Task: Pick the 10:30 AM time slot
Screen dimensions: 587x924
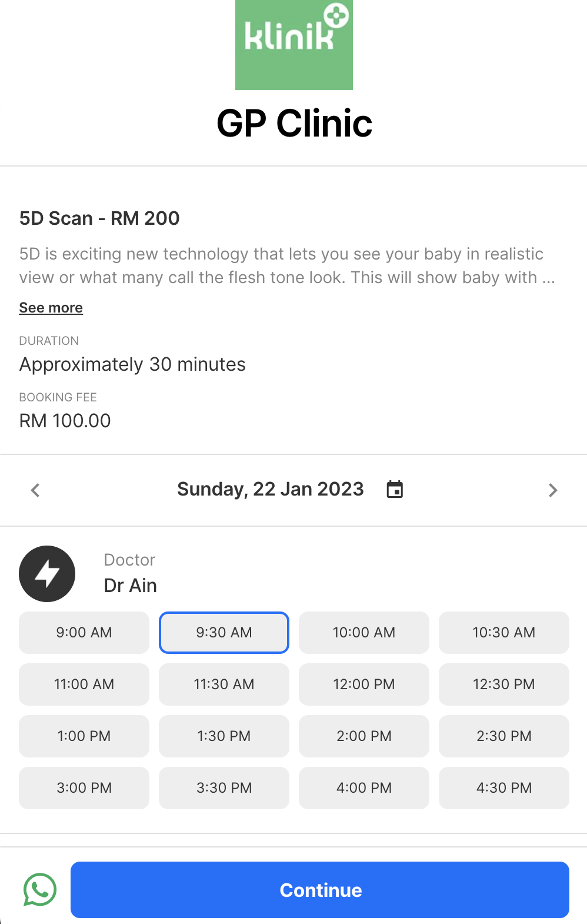Action: (504, 633)
